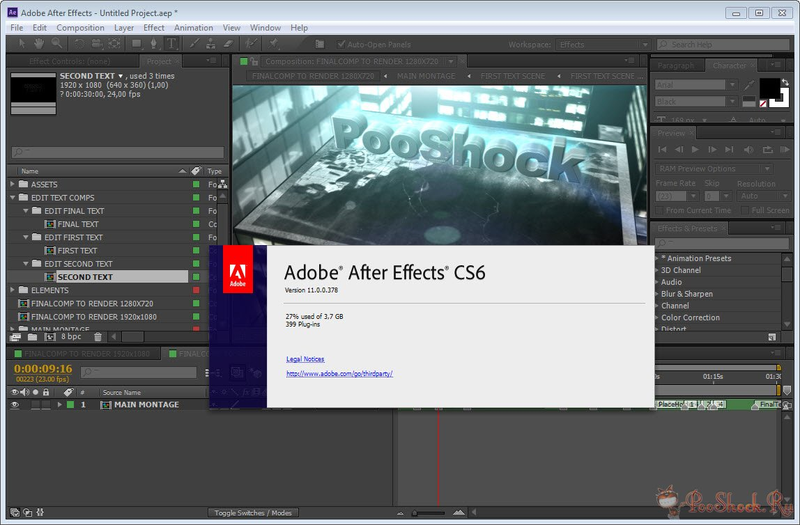Expand the ELEMENTS folder
Screen dimensions: 800x525
point(13,290)
